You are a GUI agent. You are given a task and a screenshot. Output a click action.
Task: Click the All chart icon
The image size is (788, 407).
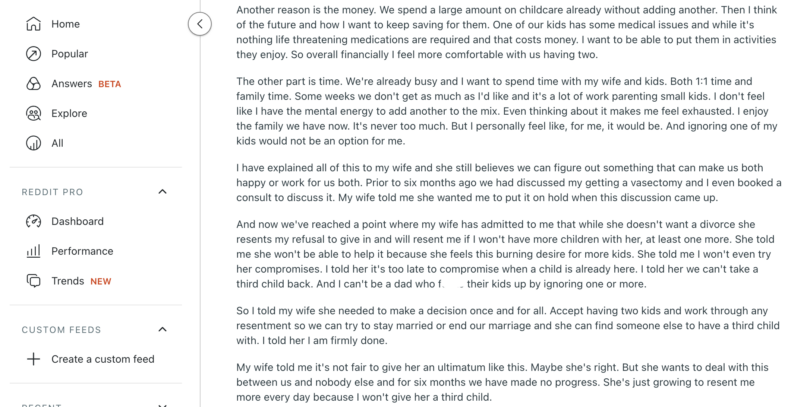point(33,143)
